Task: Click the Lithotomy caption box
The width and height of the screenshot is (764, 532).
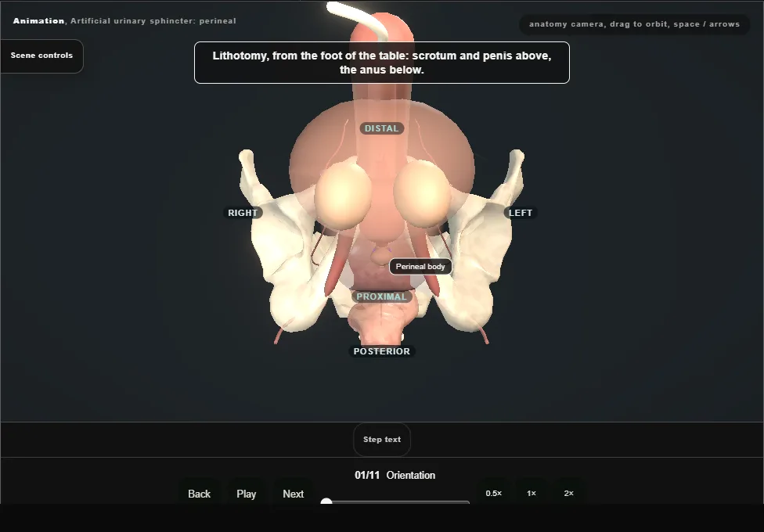Action: [382, 63]
